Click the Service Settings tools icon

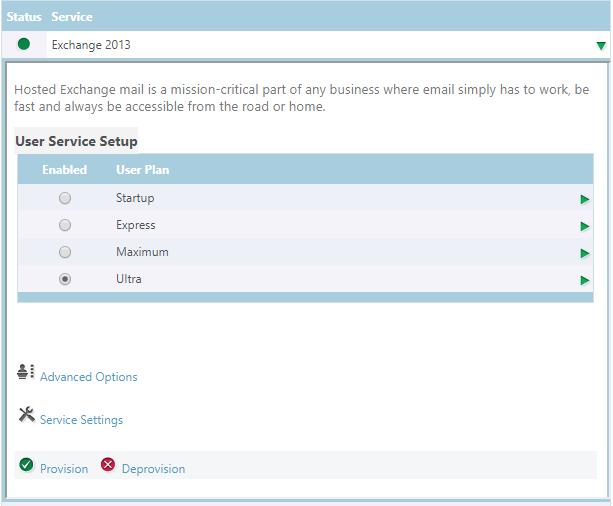27,414
